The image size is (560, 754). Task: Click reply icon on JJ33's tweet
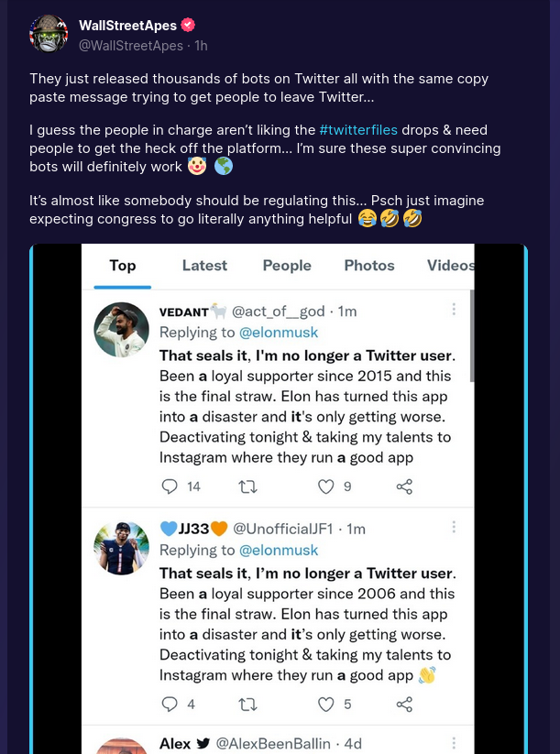coord(170,705)
